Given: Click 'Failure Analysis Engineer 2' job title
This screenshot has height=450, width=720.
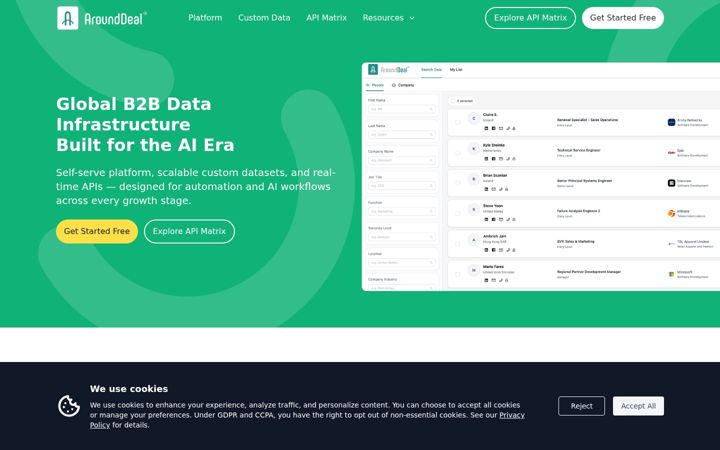Looking at the screenshot, I should click(579, 211).
